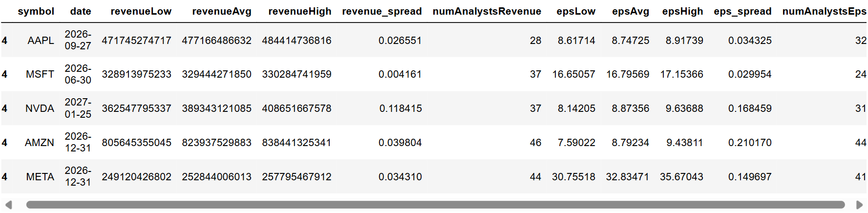Viewport: 868px width, 213px height.
Task: Click the horizontal scrollbar thumb
Action: point(435,205)
